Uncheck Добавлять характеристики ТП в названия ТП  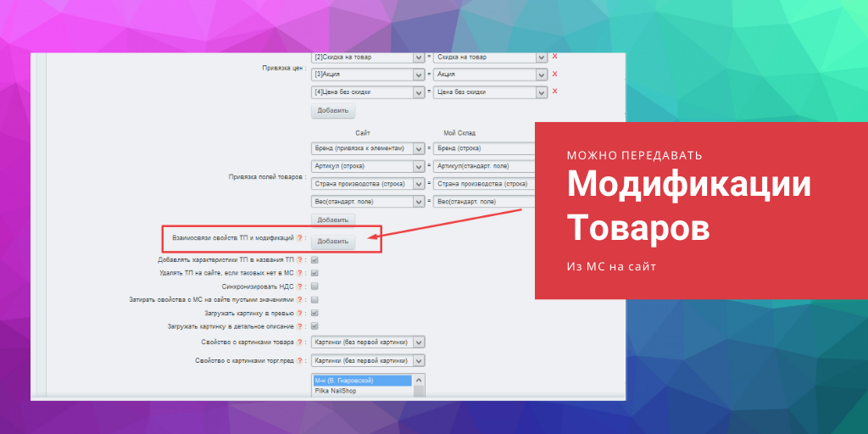314,259
